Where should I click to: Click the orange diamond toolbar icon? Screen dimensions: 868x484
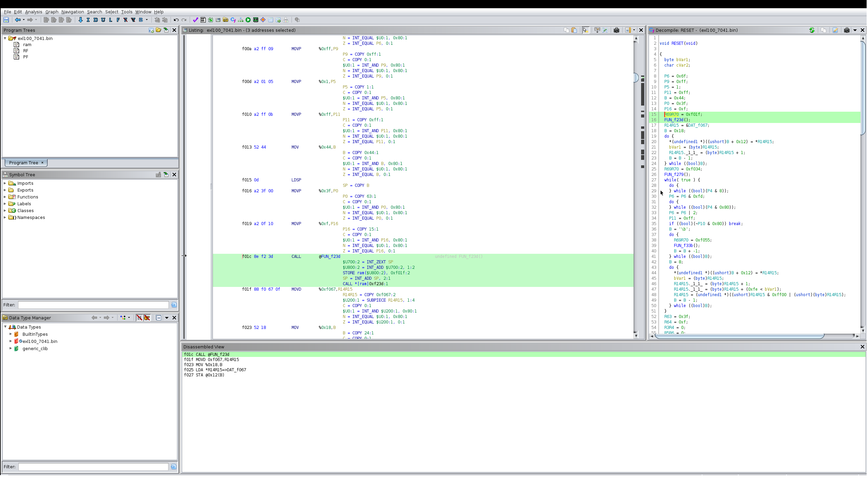[x=263, y=20]
